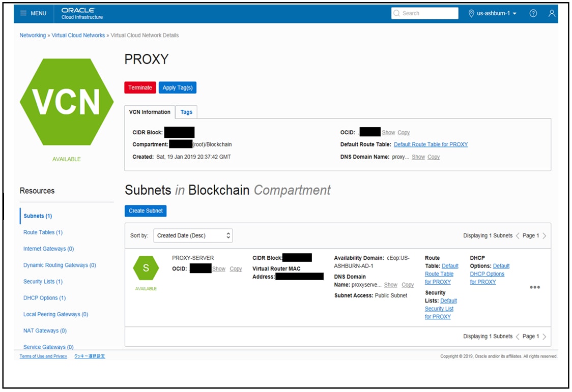Image resolution: width=572 pixels, height=392 pixels.
Task: Click the Public Subnet access value
Action: point(391,295)
